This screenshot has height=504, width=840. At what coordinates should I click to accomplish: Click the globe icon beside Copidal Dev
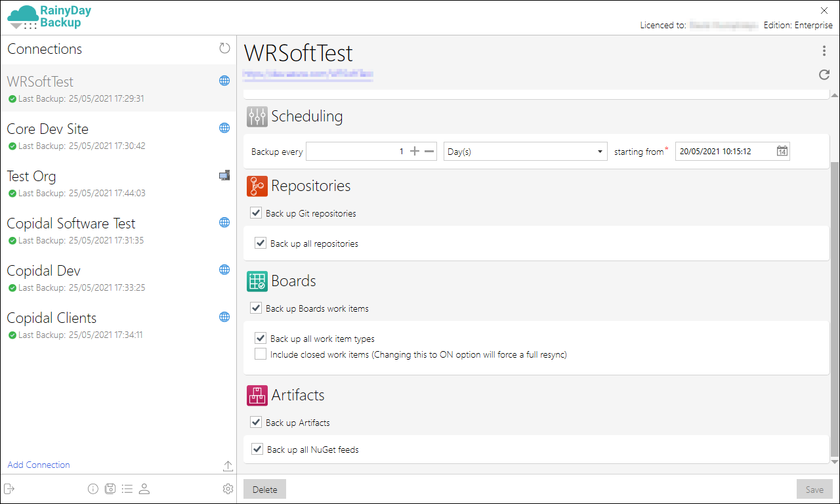[x=224, y=270]
